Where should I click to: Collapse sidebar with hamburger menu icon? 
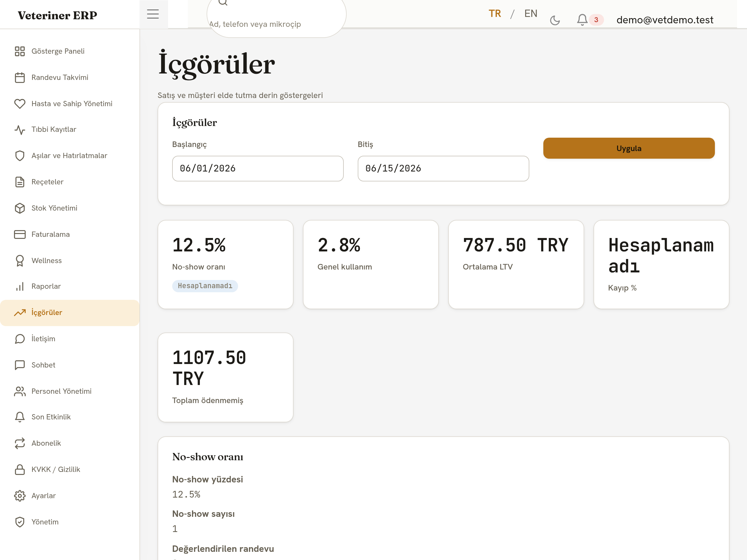point(153,14)
